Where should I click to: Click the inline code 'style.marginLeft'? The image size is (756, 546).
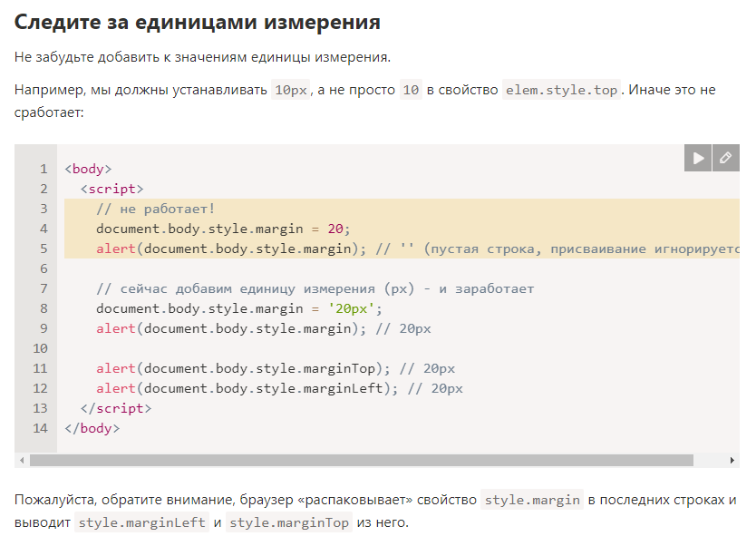pos(141,522)
